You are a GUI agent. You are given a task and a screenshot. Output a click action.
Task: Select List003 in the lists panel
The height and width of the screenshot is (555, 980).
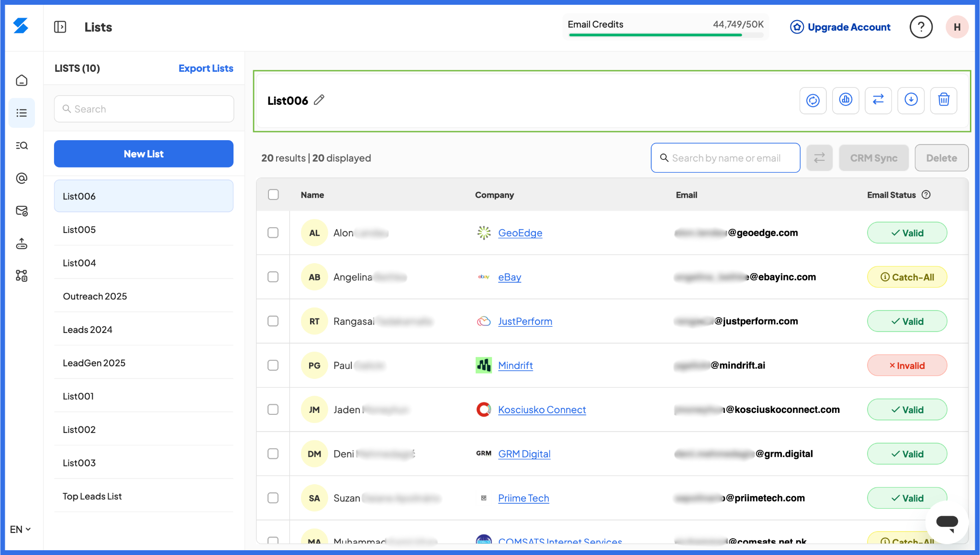coord(144,463)
